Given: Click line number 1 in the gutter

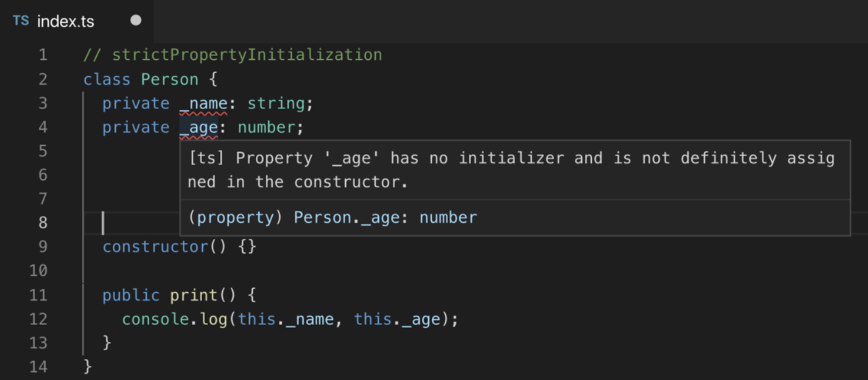Looking at the screenshot, I should (x=43, y=55).
